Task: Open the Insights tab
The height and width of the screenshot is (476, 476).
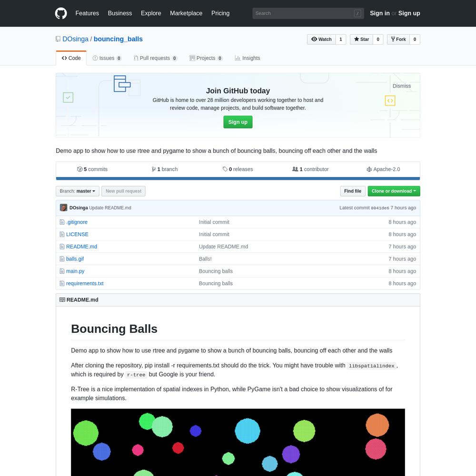Action: (248, 58)
